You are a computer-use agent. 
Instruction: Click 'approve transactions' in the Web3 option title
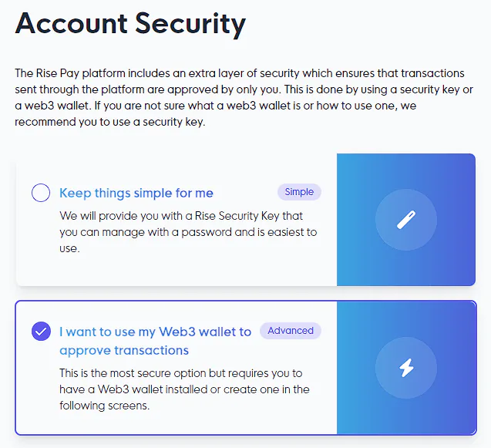point(124,350)
